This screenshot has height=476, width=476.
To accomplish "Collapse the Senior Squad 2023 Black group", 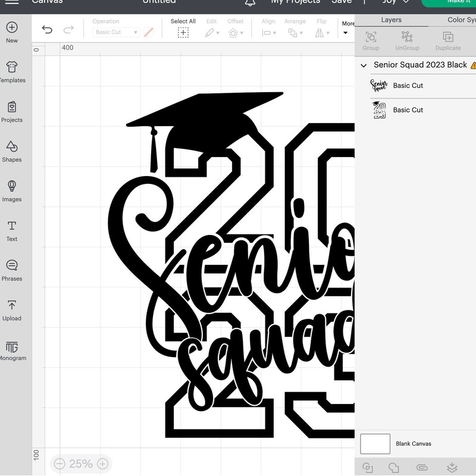I will coord(364,65).
